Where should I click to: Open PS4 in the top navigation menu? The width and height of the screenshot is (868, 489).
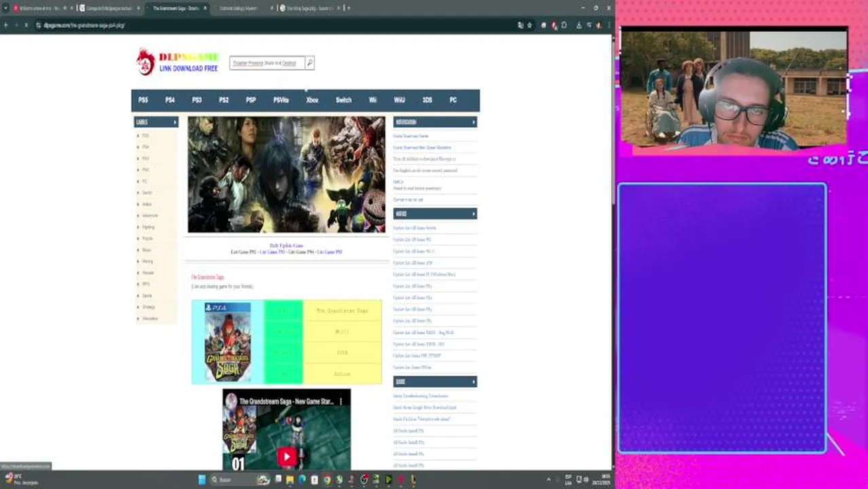[x=170, y=100]
